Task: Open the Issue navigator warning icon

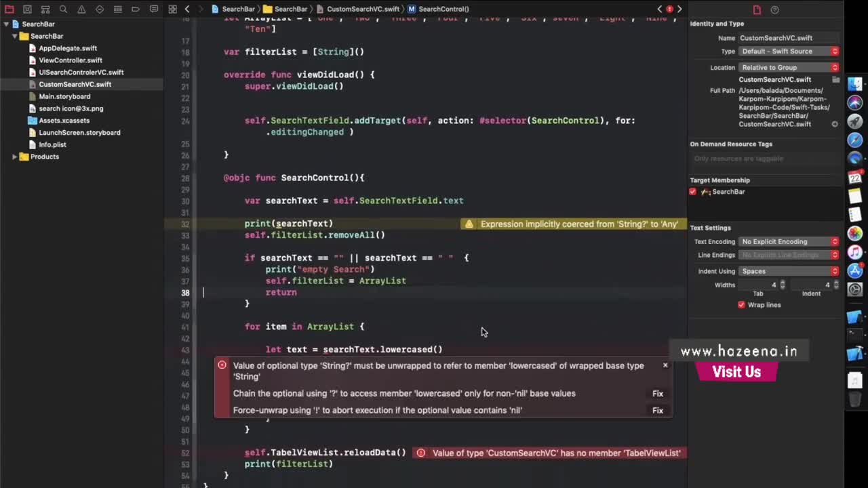Action: (81, 9)
